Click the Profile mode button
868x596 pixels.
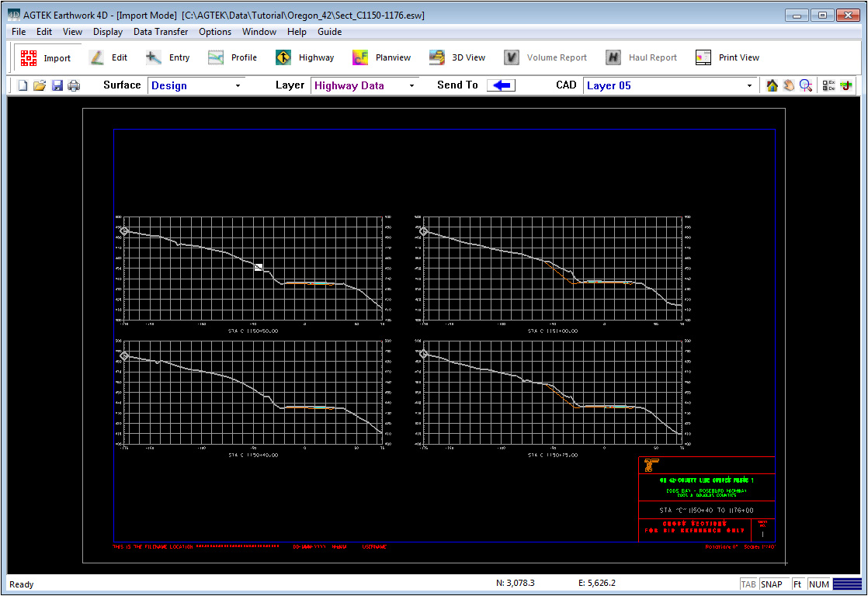[x=233, y=57]
